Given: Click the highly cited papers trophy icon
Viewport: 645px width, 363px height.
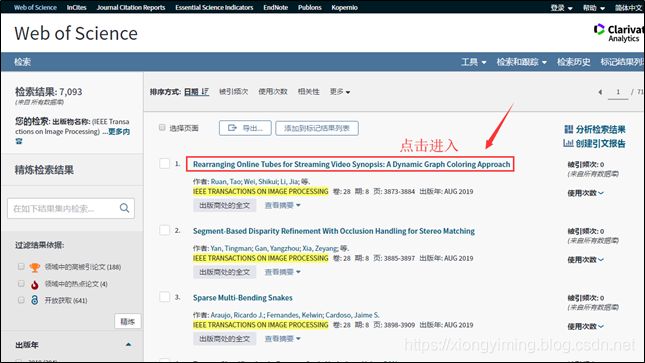Looking at the screenshot, I should click(35, 268).
